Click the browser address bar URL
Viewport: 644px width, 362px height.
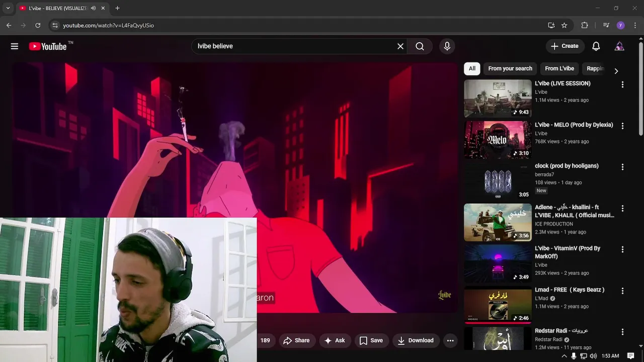coord(108,25)
